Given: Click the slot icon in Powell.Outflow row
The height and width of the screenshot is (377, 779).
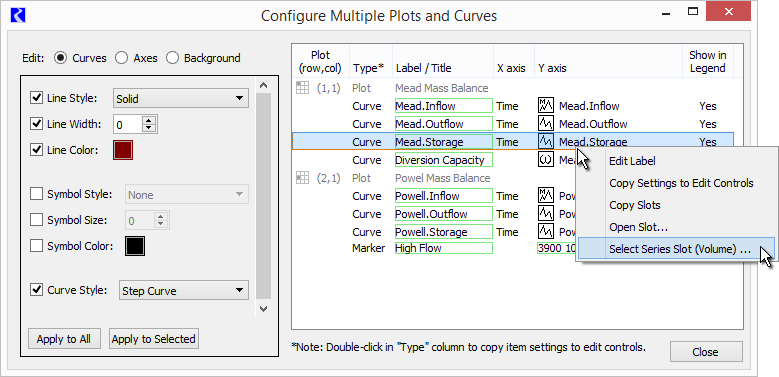Looking at the screenshot, I should pos(545,214).
